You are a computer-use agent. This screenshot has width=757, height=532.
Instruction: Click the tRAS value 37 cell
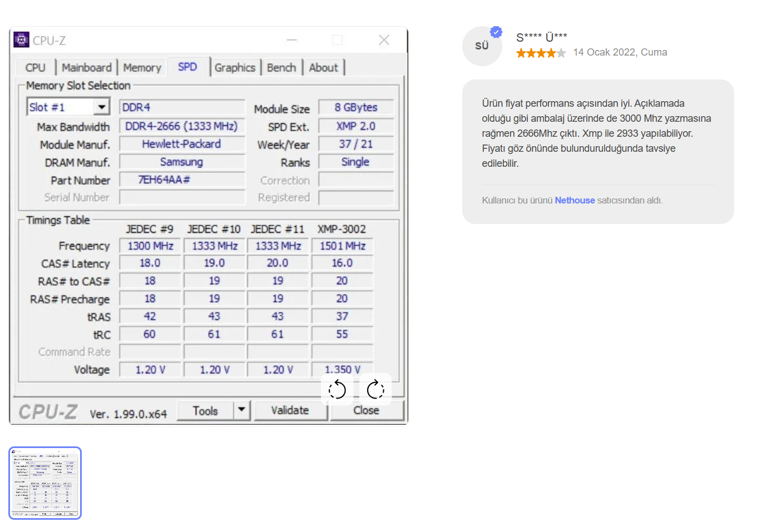342,316
